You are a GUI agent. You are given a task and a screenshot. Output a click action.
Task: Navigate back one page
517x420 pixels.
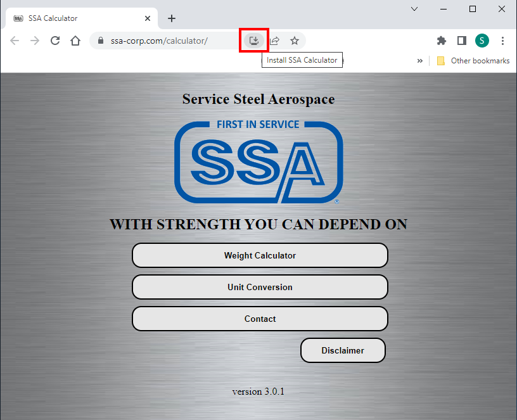pos(15,41)
